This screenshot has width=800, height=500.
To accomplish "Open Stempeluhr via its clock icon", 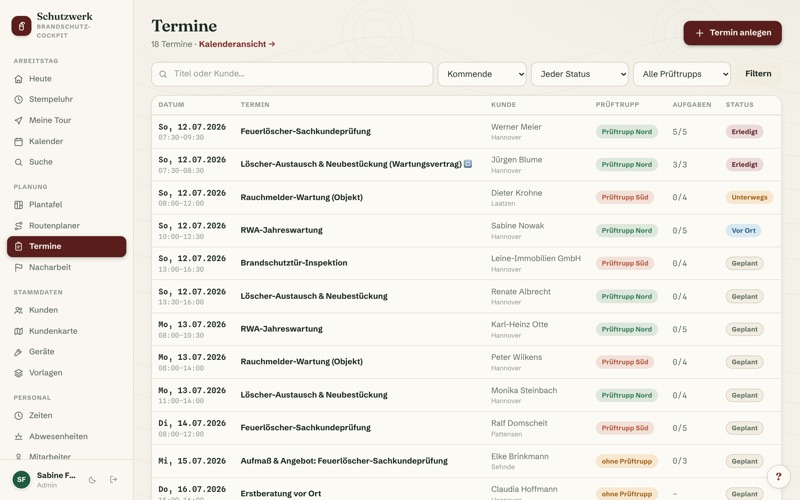I will [x=18, y=99].
